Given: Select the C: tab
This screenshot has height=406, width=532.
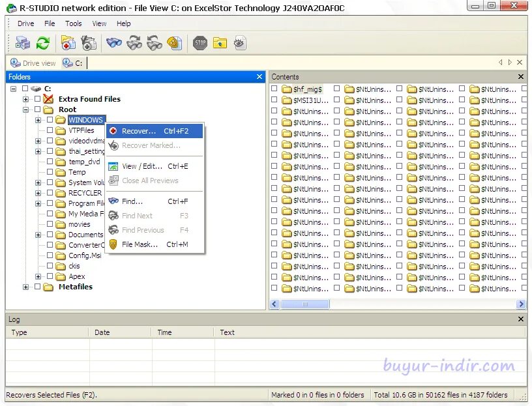Looking at the screenshot, I should coord(73,63).
